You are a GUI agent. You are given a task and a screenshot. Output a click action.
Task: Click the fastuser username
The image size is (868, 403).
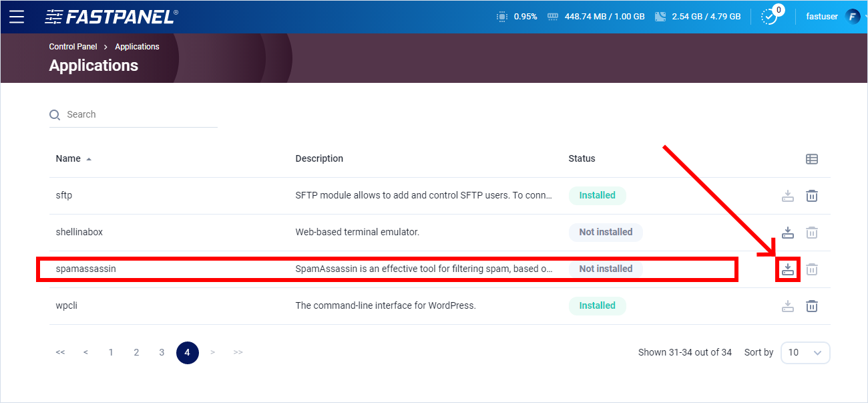tap(822, 17)
